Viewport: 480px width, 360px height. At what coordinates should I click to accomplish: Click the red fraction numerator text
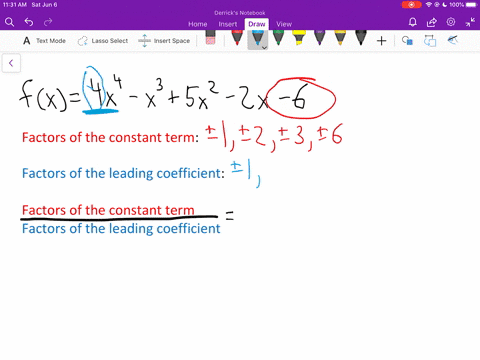[x=108, y=210]
